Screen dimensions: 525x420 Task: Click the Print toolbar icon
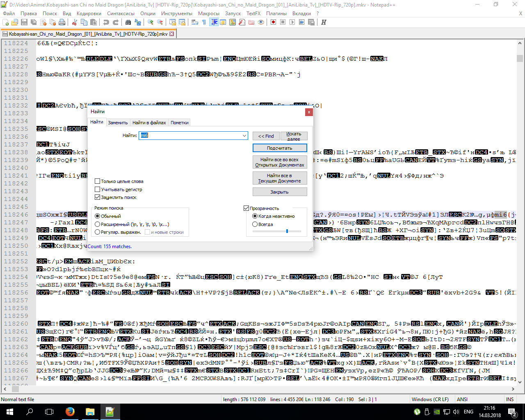point(62,22)
